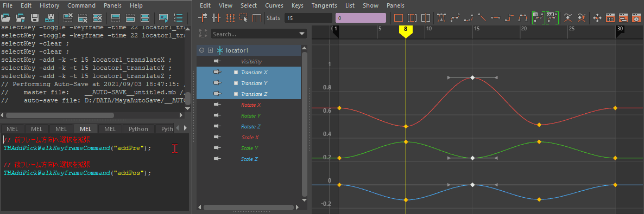Click the Clear Input icon
The height and width of the screenshot is (214, 644).
coord(83,18)
